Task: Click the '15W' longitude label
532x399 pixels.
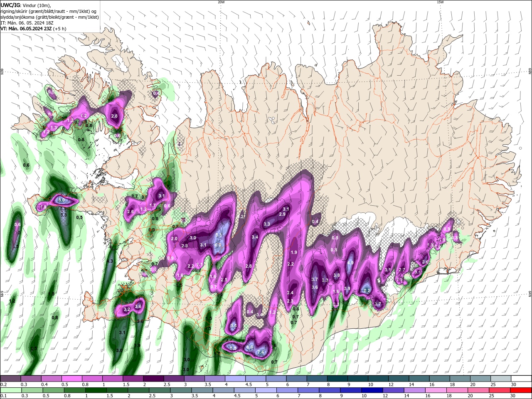Action: click(441, 2)
